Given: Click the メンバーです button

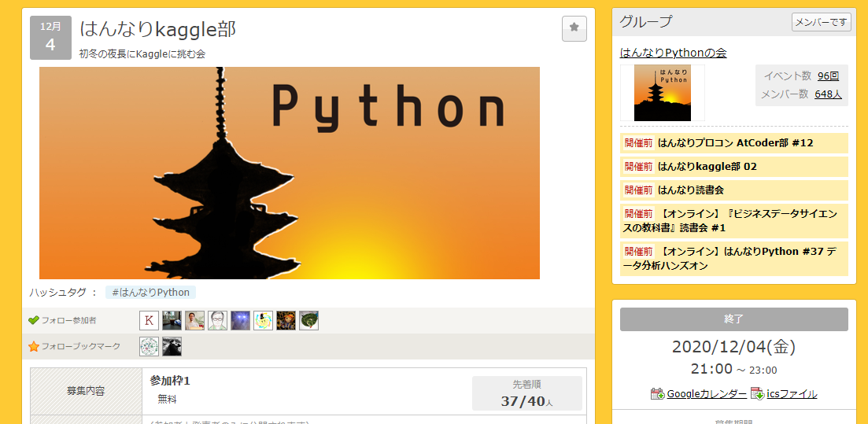Looking at the screenshot, I should click(822, 22).
